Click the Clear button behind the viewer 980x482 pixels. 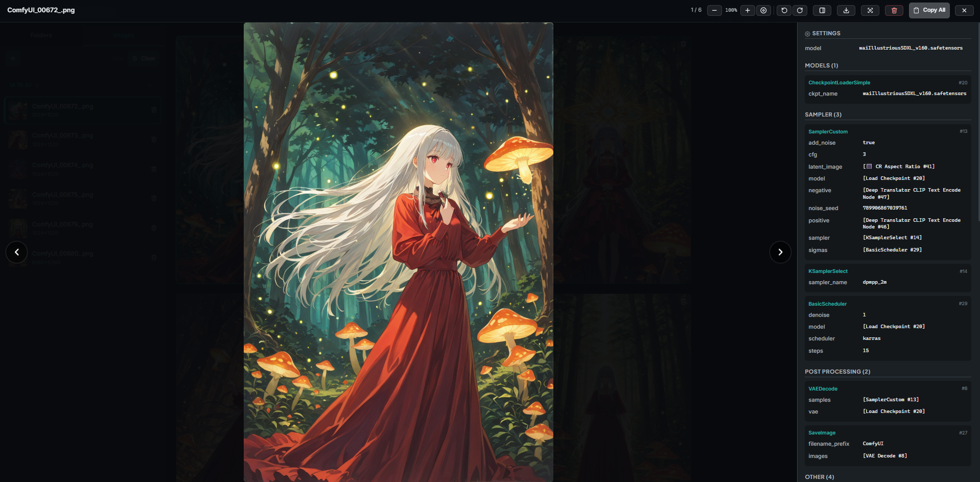tap(144, 59)
